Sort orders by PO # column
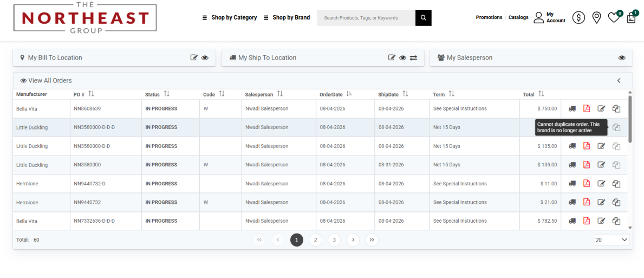 pos(91,94)
